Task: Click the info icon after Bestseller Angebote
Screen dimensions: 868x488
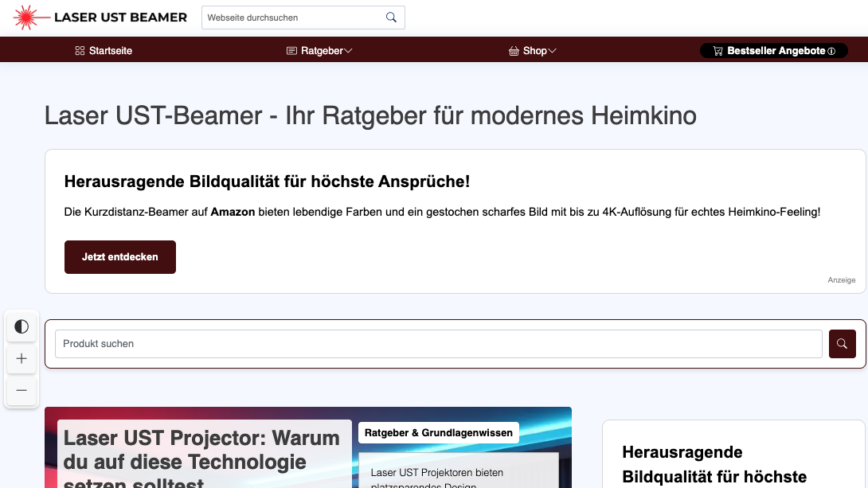Action: pos(831,51)
